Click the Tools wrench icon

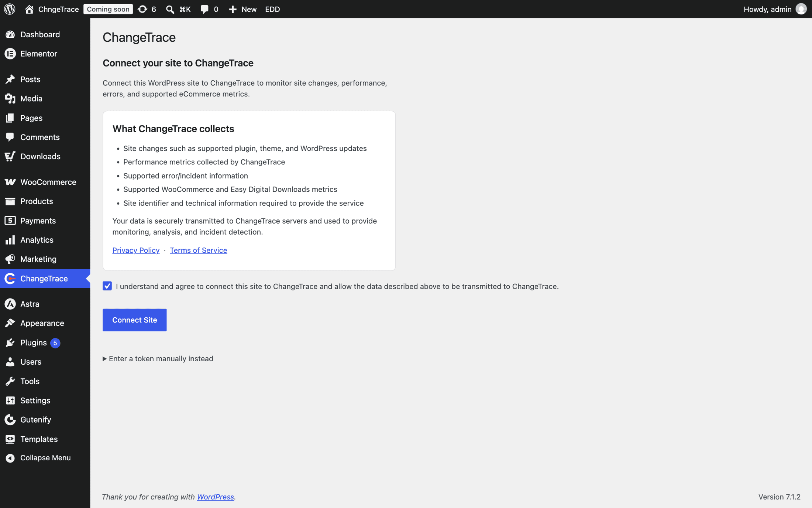pyautogui.click(x=10, y=381)
